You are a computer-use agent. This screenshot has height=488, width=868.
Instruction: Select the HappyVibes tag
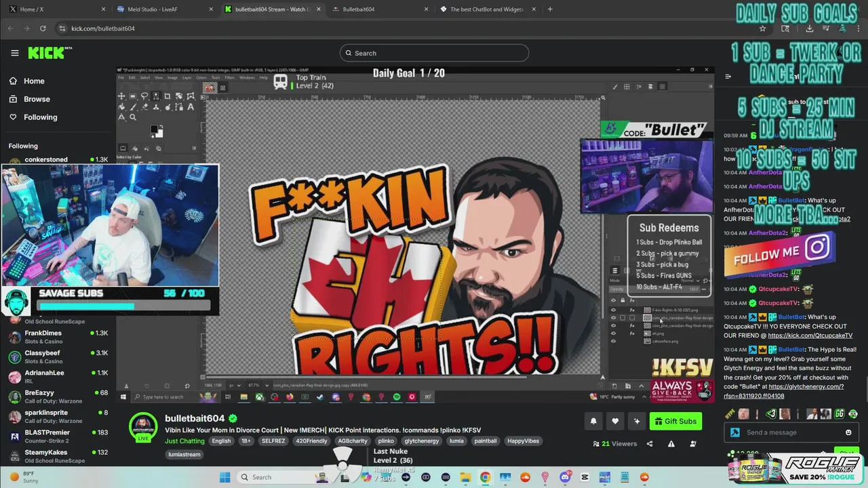click(524, 441)
